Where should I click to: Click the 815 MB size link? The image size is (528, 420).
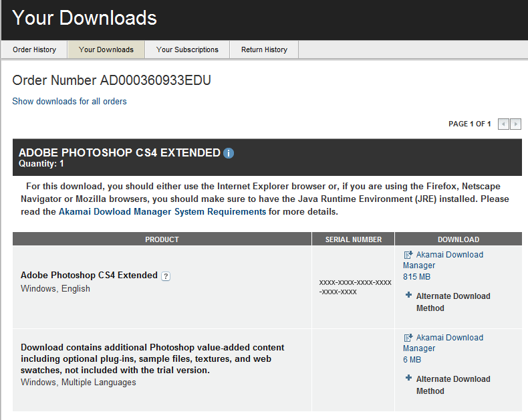tap(416, 277)
